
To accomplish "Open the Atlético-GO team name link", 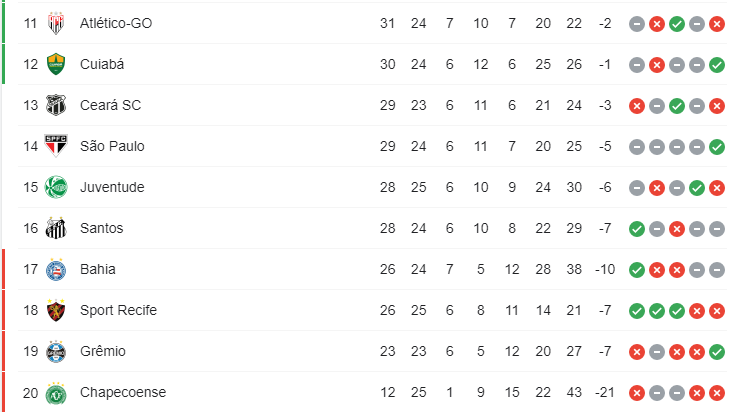I will tap(116, 23).
